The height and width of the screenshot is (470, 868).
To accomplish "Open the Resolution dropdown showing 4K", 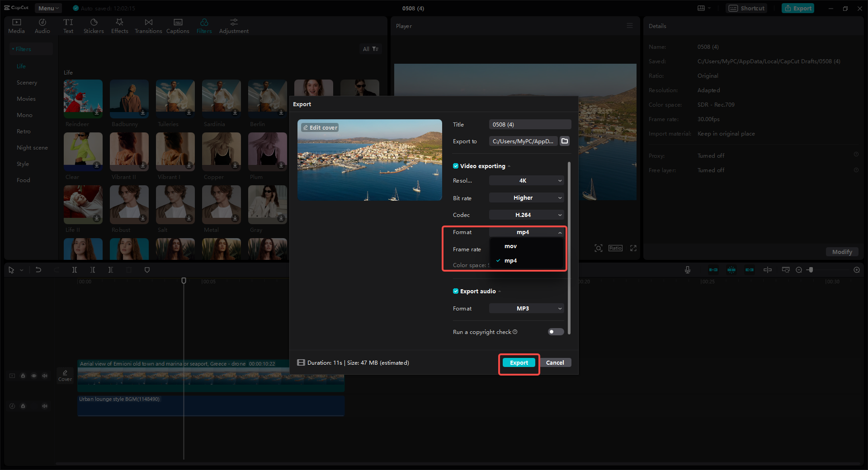I will pyautogui.click(x=526, y=180).
